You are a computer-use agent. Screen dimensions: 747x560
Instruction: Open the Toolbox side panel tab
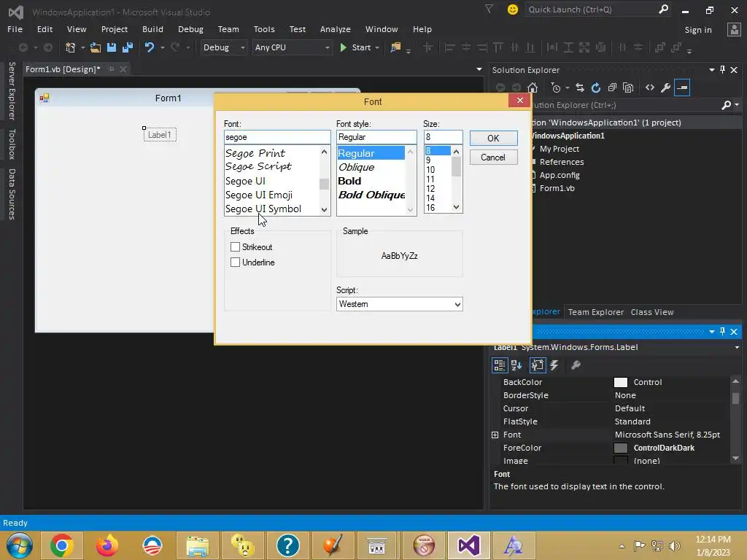[12, 144]
